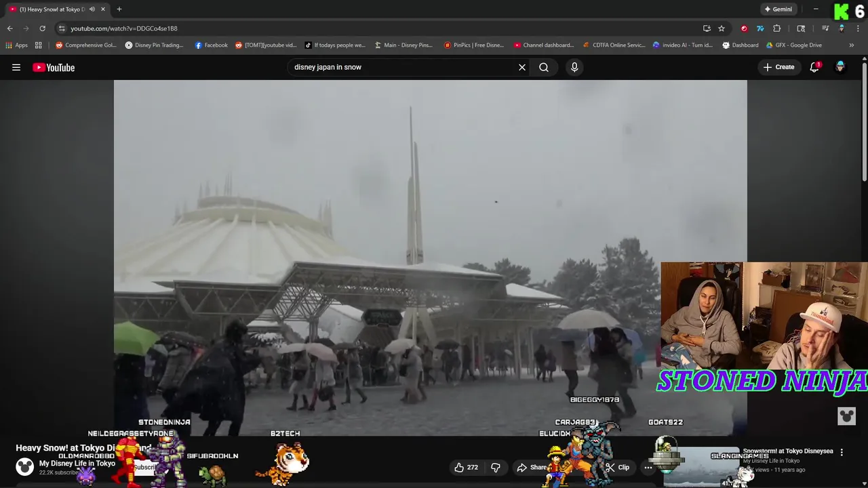
Task: Go forward with the browser forward arrow
Action: (26, 28)
